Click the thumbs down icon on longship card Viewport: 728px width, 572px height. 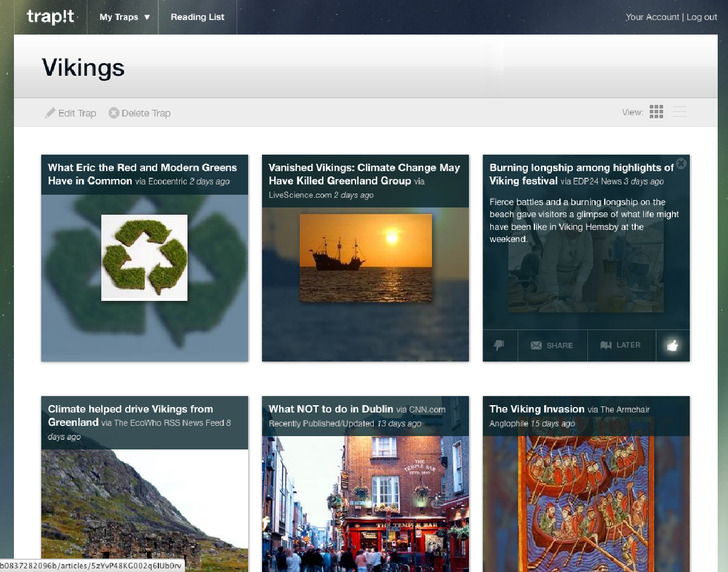pyautogui.click(x=499, y=345)
